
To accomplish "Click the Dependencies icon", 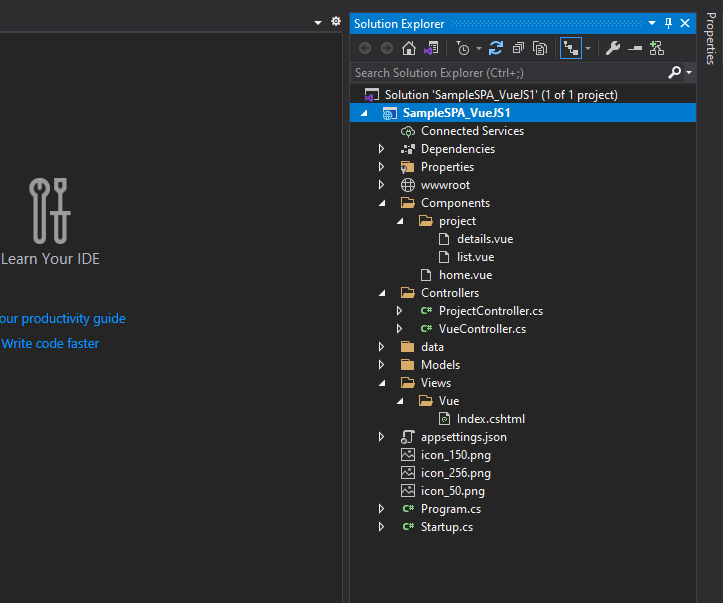I will pyautogui.click(x=408, y=149).
